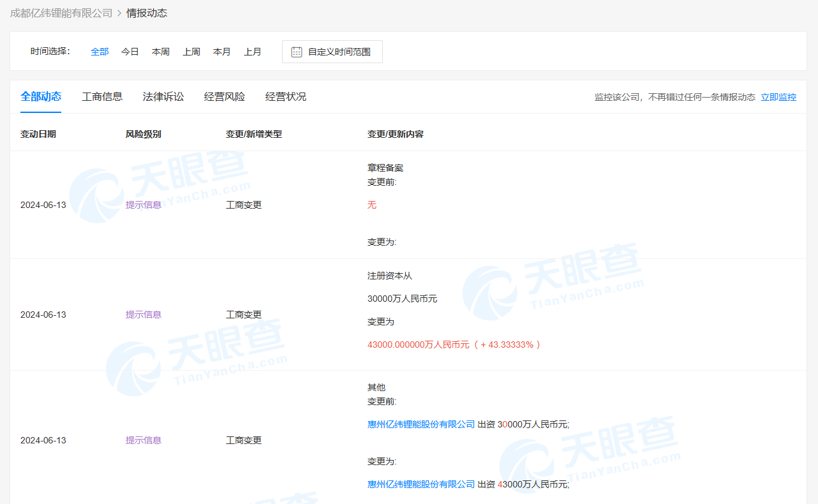
Task: Click the 30000万人民币元 original capital value
Action: pyautogui.click(x=403, y=299)
